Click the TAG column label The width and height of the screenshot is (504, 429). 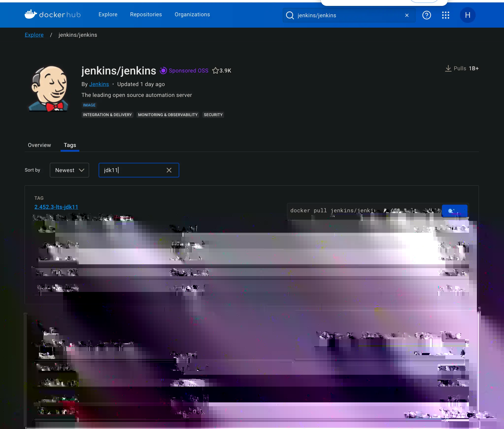[39, 198]
